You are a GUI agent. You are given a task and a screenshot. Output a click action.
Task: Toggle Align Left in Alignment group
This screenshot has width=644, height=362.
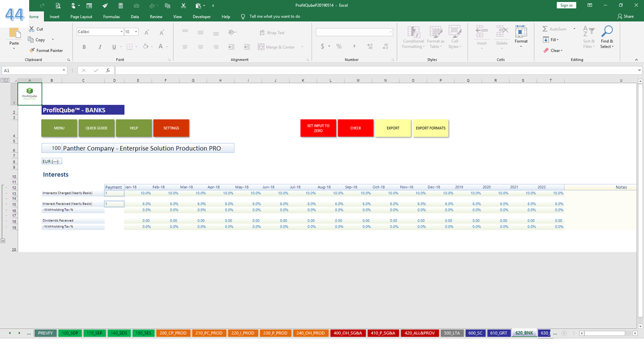point(185,47)
